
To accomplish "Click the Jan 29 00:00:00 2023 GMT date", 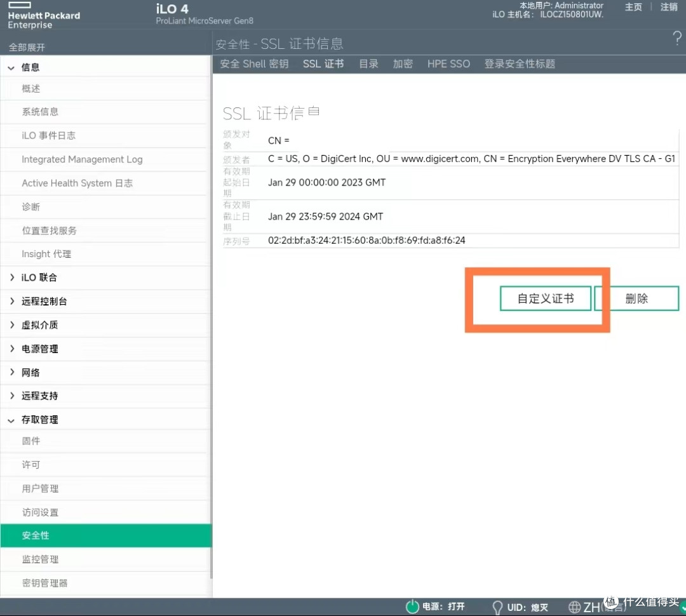I will [327, 182].
